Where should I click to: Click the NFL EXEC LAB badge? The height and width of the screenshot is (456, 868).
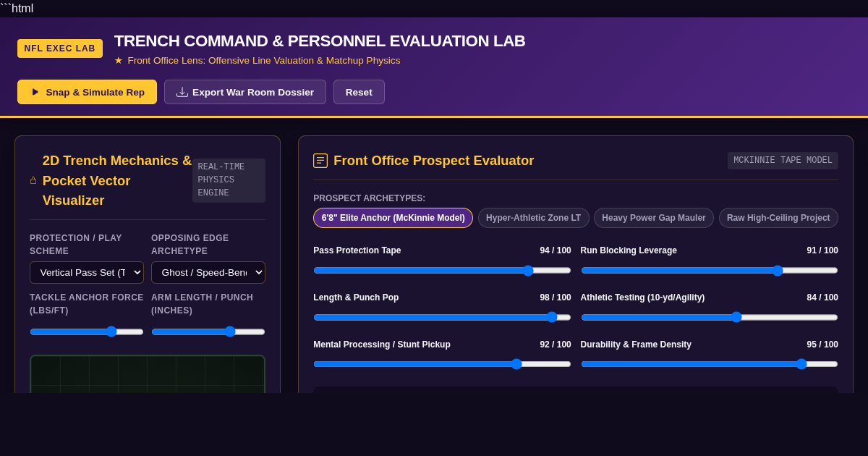pyautogui.click(x=60, y=48)
